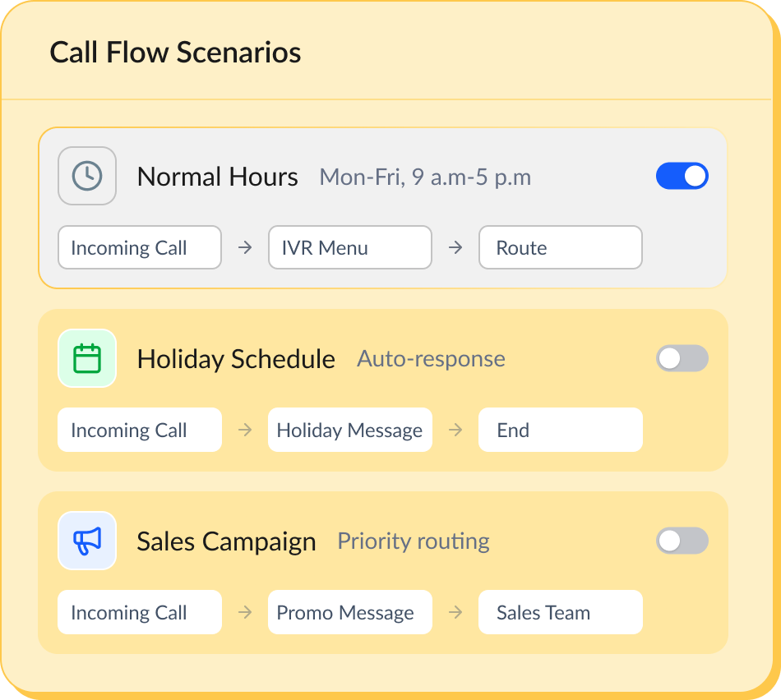Image resolution: width=781 pixels, height=700 pixels.
Task: Enable the Holiday Schedule toggle
Action: pyautogui.click(x=682, y=358)
